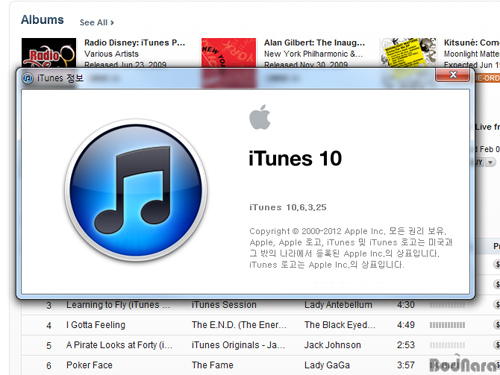Viewport: 500px width, 375px height.
Task: Click The E.N.D. album cell
Action: 239,325
